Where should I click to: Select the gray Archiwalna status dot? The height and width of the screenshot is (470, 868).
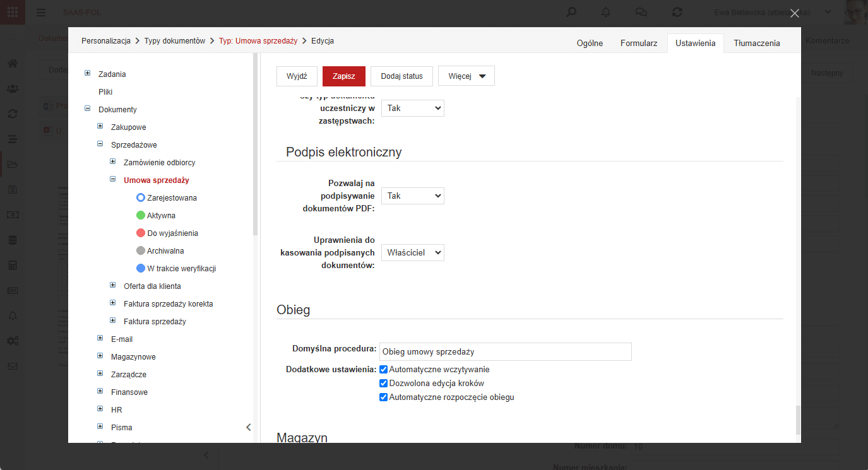141,250
